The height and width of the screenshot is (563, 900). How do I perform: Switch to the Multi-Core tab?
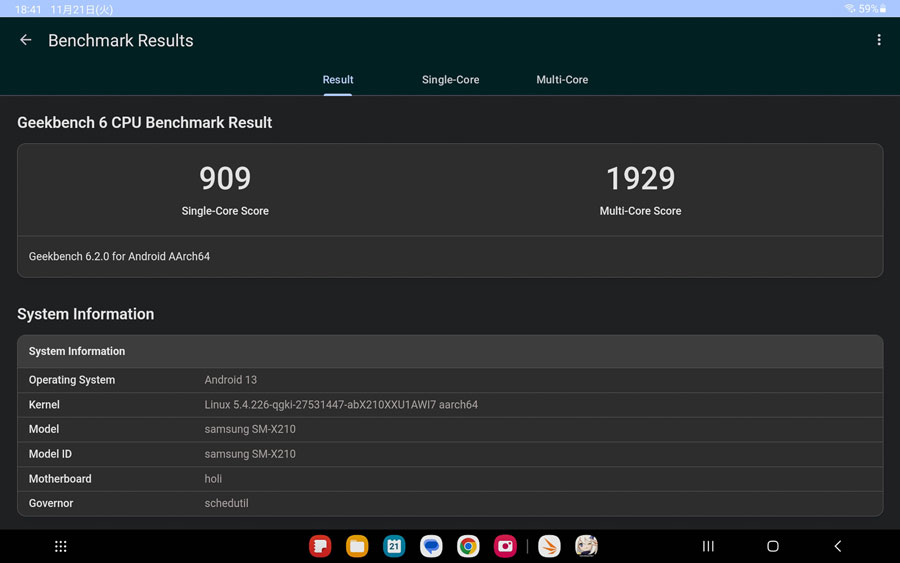click(x=562, y=80)
